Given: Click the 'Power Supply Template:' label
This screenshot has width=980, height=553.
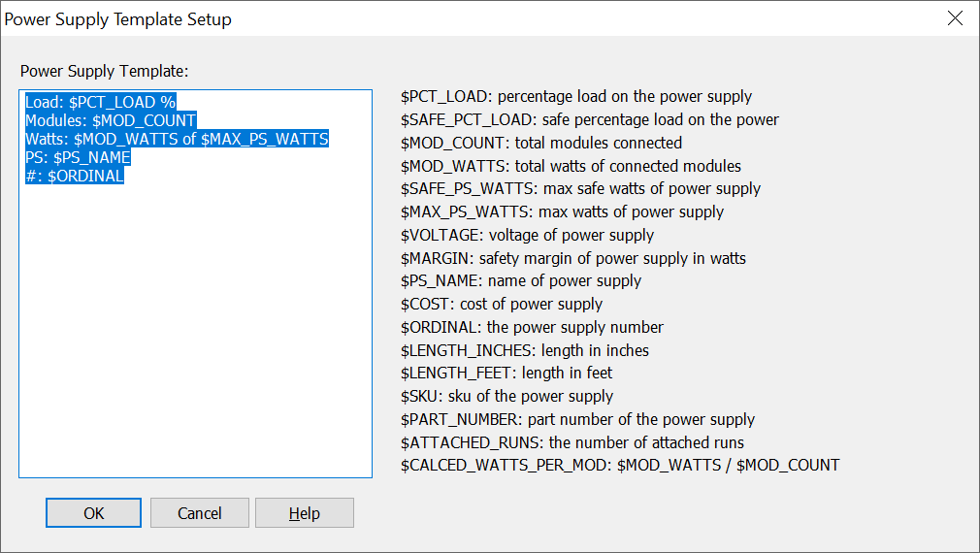Looking at the screenshot, I should (x=104, y=71).
